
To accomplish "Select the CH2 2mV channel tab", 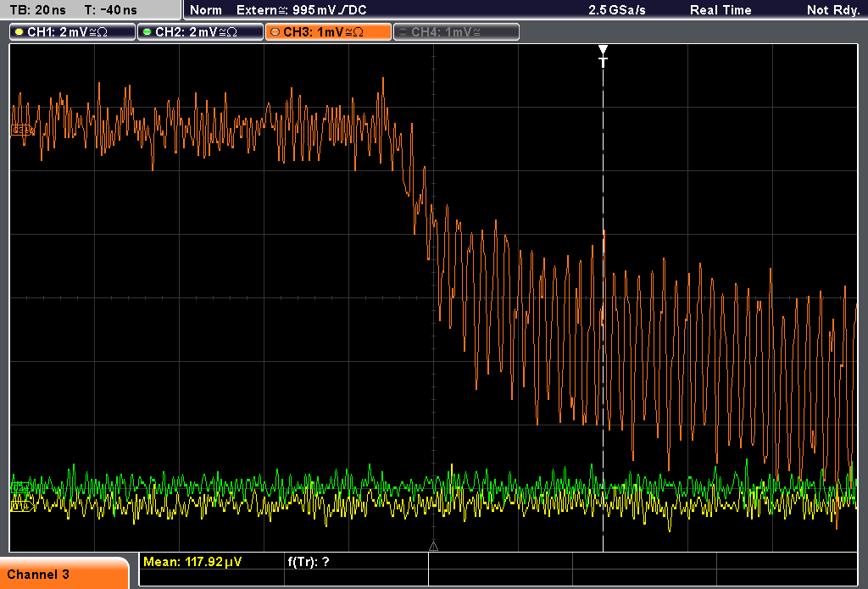I will [x=200, y=32].
